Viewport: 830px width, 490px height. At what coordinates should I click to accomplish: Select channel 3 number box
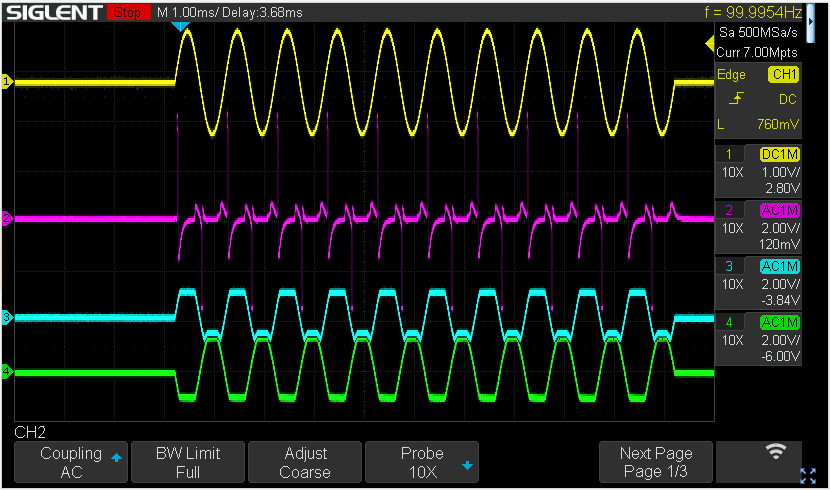pos(729,266)
